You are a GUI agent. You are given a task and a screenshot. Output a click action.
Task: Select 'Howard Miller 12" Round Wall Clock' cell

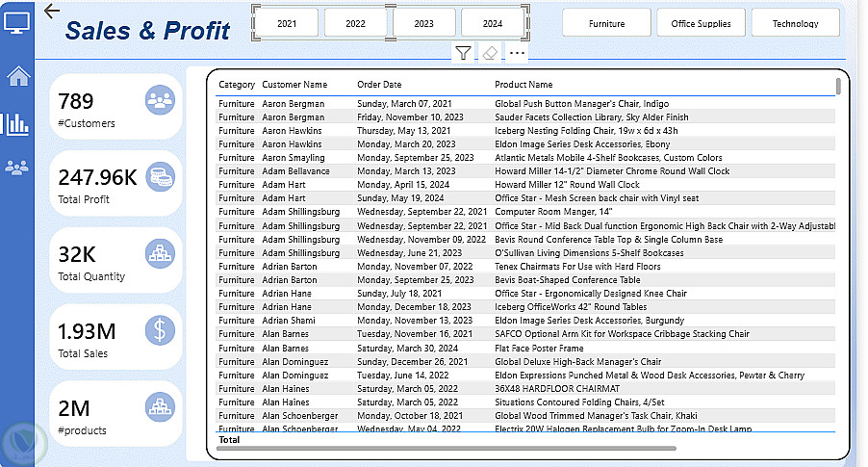coord(567,185)
